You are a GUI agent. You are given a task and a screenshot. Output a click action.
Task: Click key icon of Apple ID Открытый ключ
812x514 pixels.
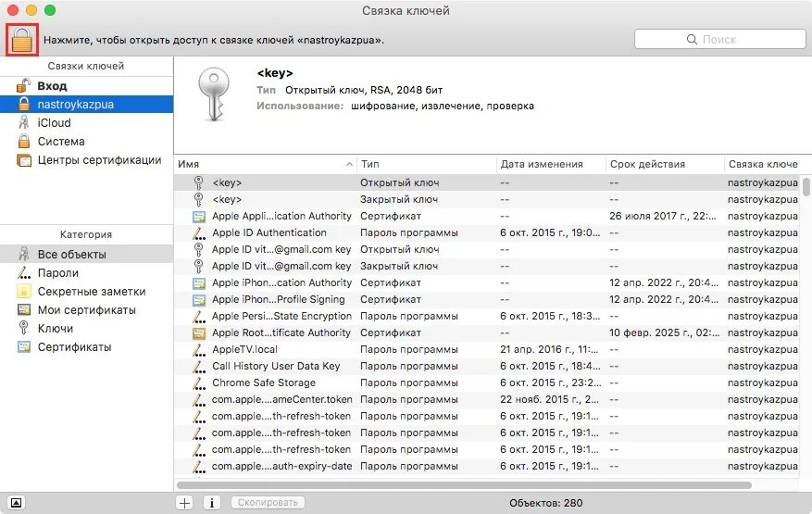pyautogui.click(x=198, y=249)
